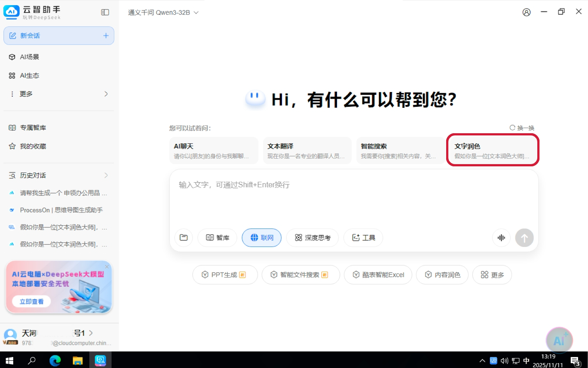Launch the PPT生成 shortcut
The width and height of the screenshot is (588, 368).
[x=225, y=275]
